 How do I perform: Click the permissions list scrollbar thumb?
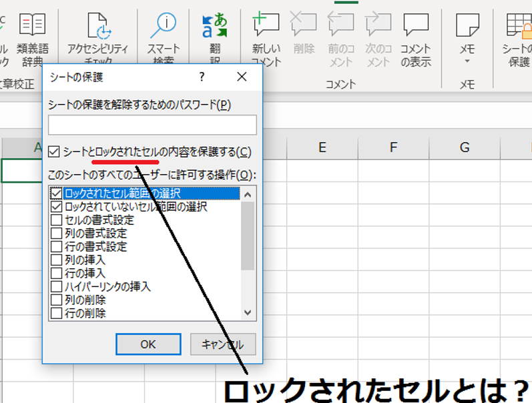coord(248,236)
